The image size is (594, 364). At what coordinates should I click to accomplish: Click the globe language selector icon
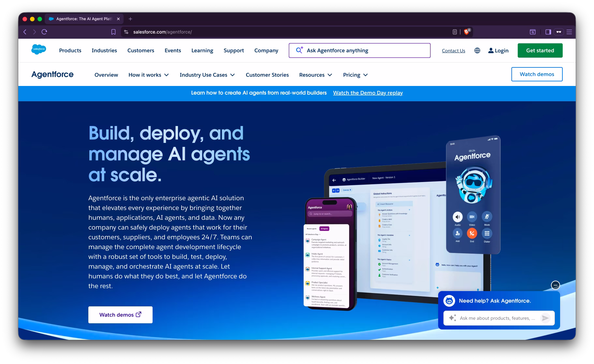pos(477,50)
